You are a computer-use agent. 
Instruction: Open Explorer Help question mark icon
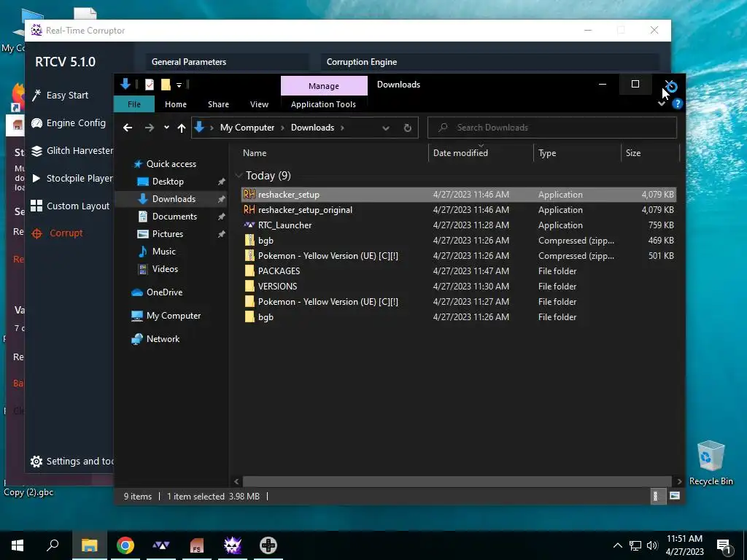pyautogui.click(x=678, y=104)
